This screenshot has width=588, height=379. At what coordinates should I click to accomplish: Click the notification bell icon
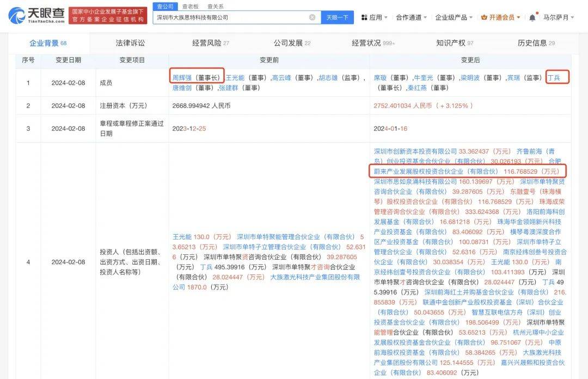coord(532,17)
